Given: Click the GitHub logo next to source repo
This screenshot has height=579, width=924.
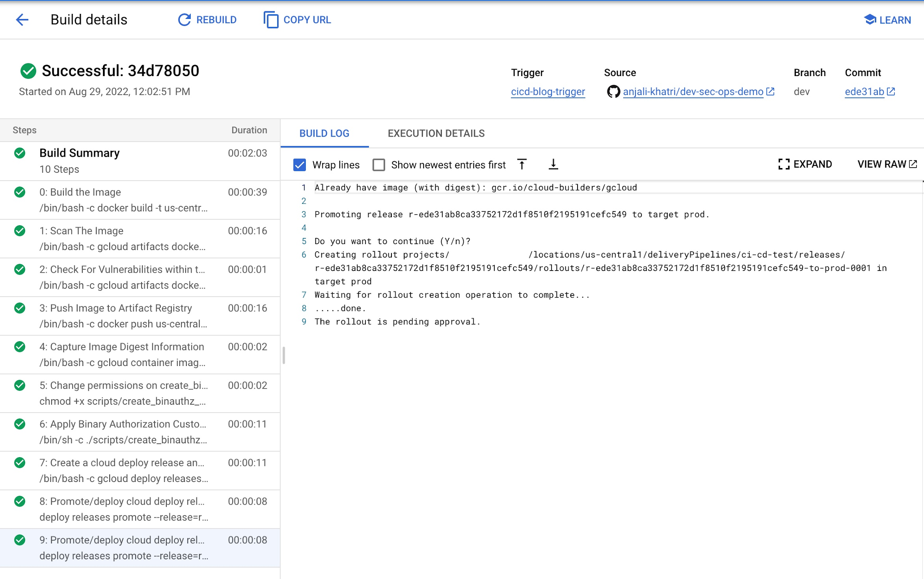Looking at the screenshot, I should coord(613,92).
